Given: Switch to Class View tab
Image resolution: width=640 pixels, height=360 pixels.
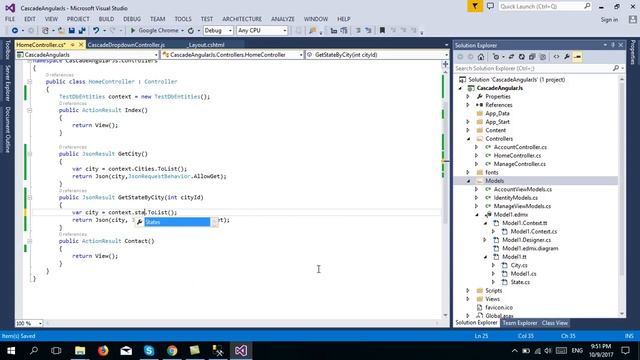Looking at the screenshot, I should click(x=554, y=323).
